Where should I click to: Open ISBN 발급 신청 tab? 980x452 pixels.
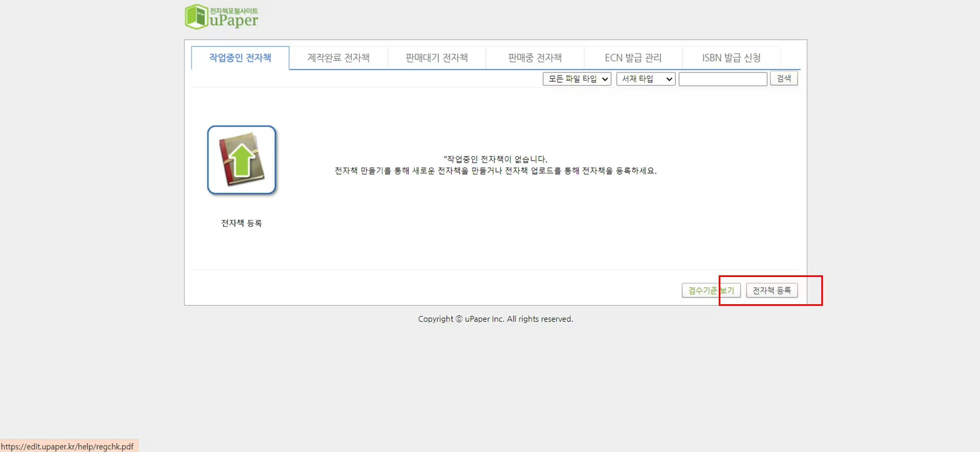pos(731,58)
